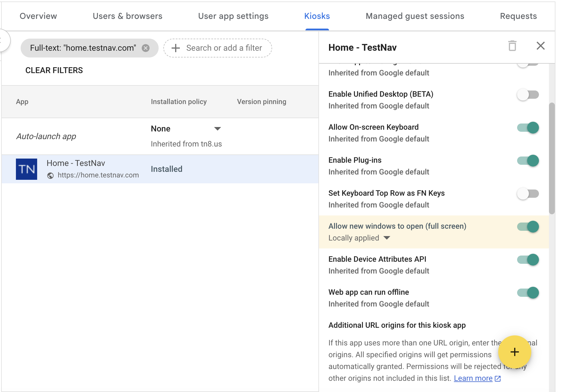Screen dimensions: 569x392
Task: Click the plus icon to add a filter
Action: coord(176,48)
